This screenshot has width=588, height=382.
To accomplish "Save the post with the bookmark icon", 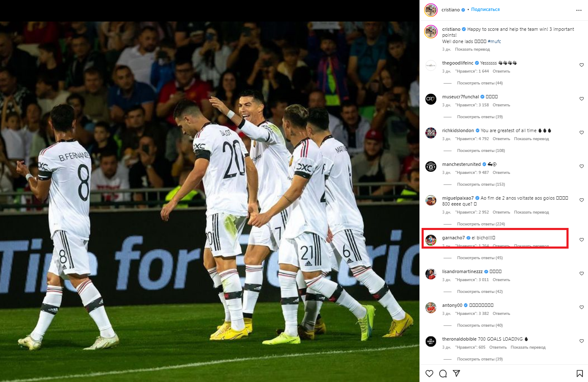I will pos(580,374).
